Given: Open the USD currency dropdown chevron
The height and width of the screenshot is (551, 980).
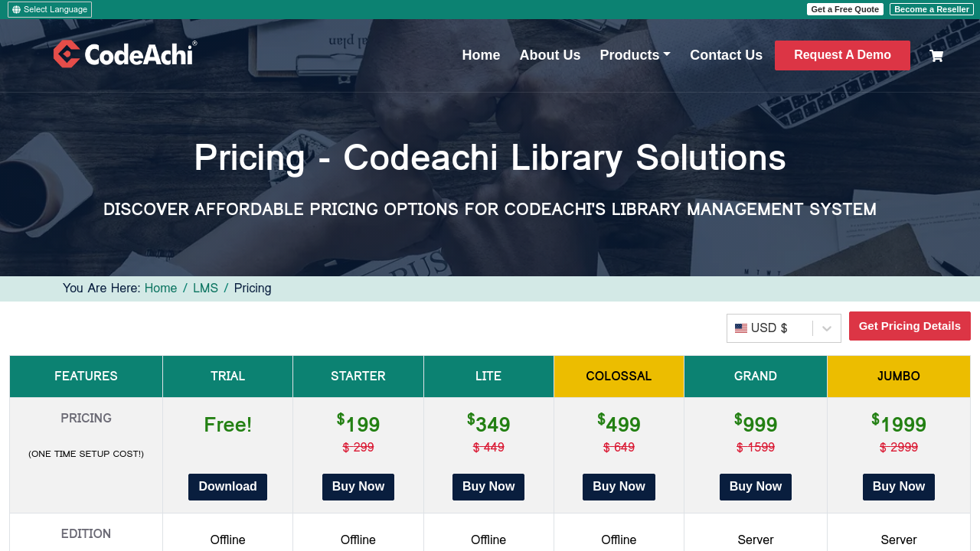Looking at the screenshot, I should (827, 328).
